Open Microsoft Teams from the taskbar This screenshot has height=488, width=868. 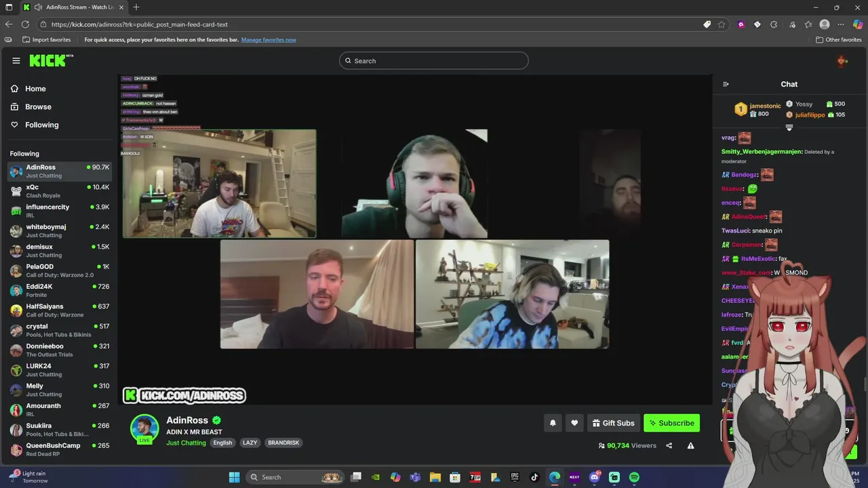(415, 477)
